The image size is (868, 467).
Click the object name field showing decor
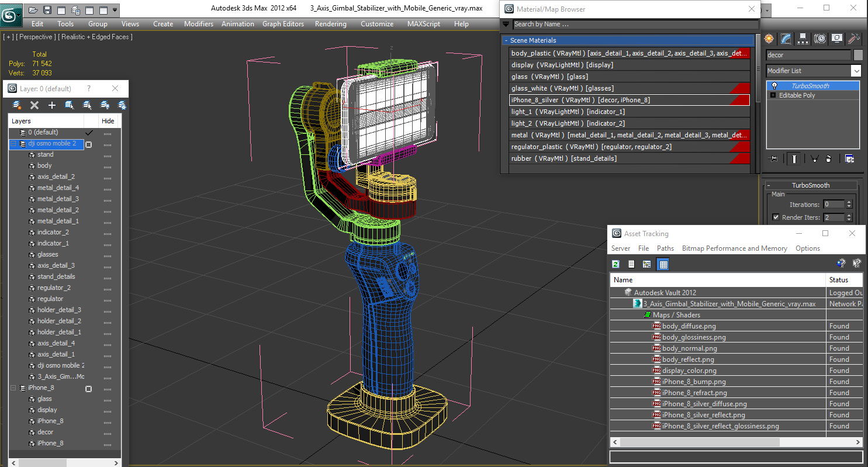coord(808,55)
